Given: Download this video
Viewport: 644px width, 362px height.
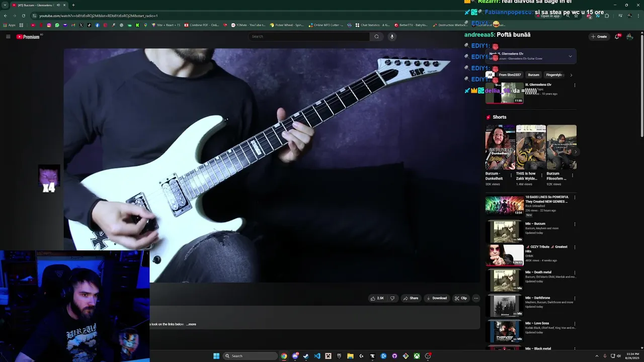Looking at the screenshot, I should pyautogui.click(x=436, y=298).
